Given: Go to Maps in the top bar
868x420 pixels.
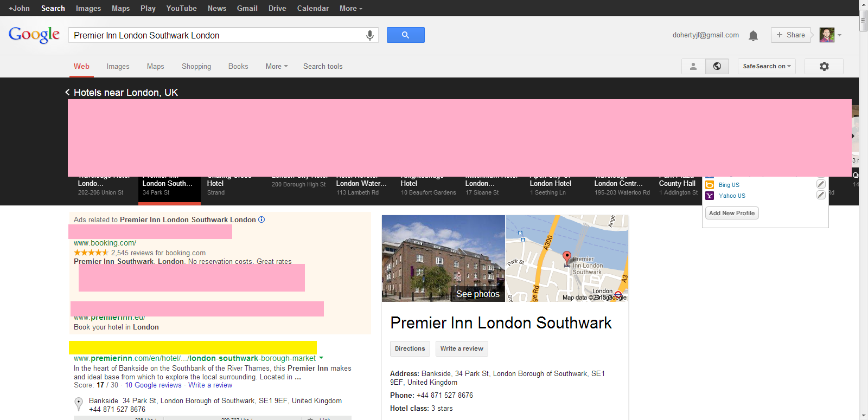Looking at the screenshot, I should coord(120,8).
